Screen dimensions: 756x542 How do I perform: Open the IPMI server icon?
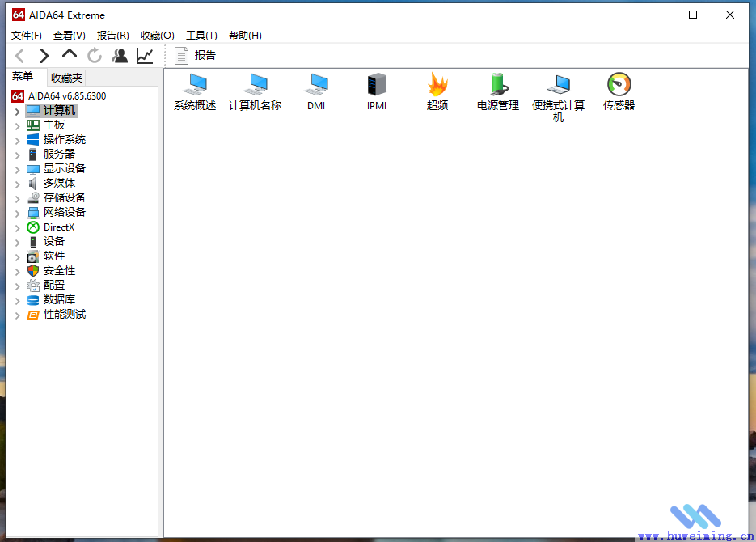point(377,91)
